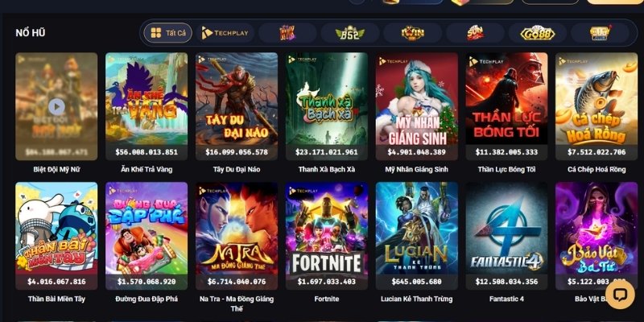The width and height of the screenshot is (644, 322).
Task: Launch the Mỹ Nhân Giáng Sinh game
Action: 417,106
